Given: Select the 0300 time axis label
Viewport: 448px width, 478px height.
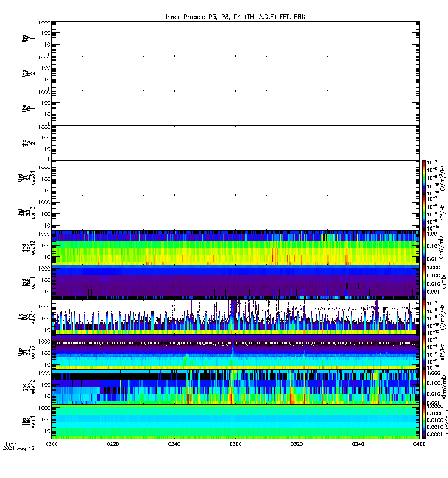Looking at the screenshot, I should 235,444.
